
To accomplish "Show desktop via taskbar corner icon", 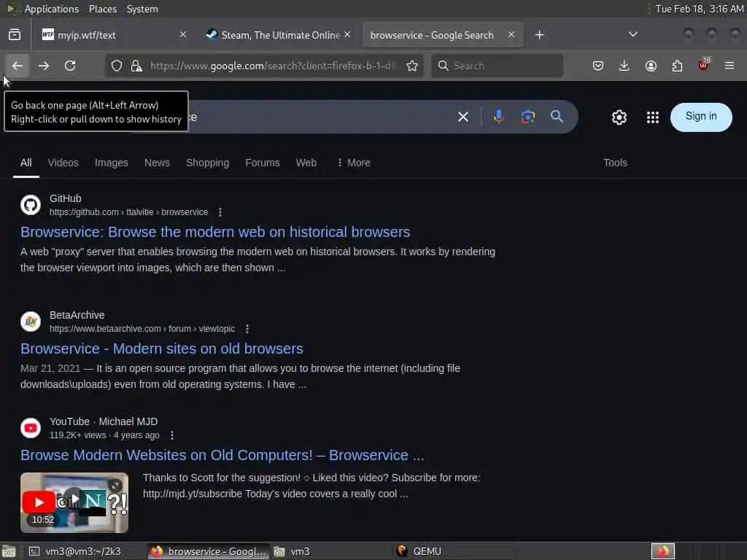I will tap(9, 551).
